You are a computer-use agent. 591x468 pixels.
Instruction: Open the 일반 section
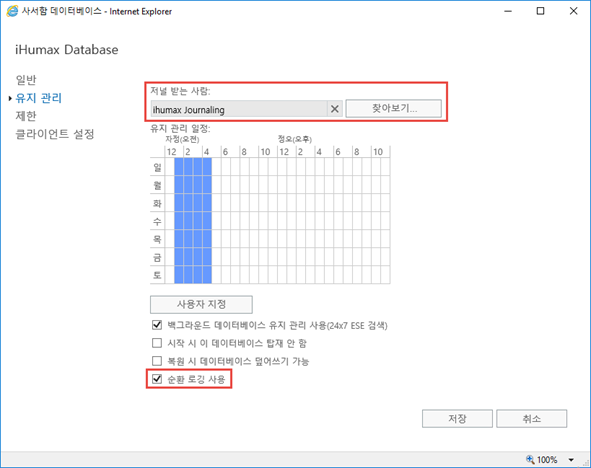(26, 80)
